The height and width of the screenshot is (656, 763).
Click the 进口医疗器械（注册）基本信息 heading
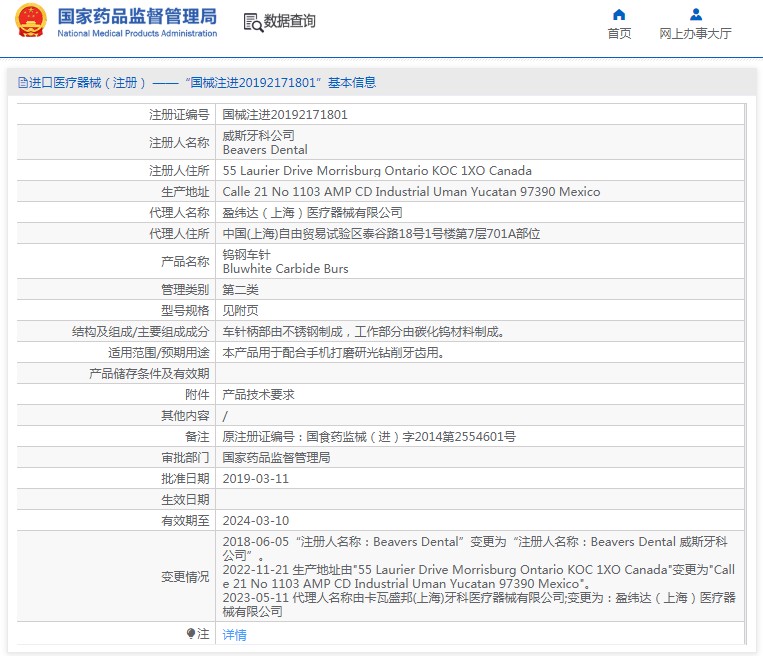[202, 83]
